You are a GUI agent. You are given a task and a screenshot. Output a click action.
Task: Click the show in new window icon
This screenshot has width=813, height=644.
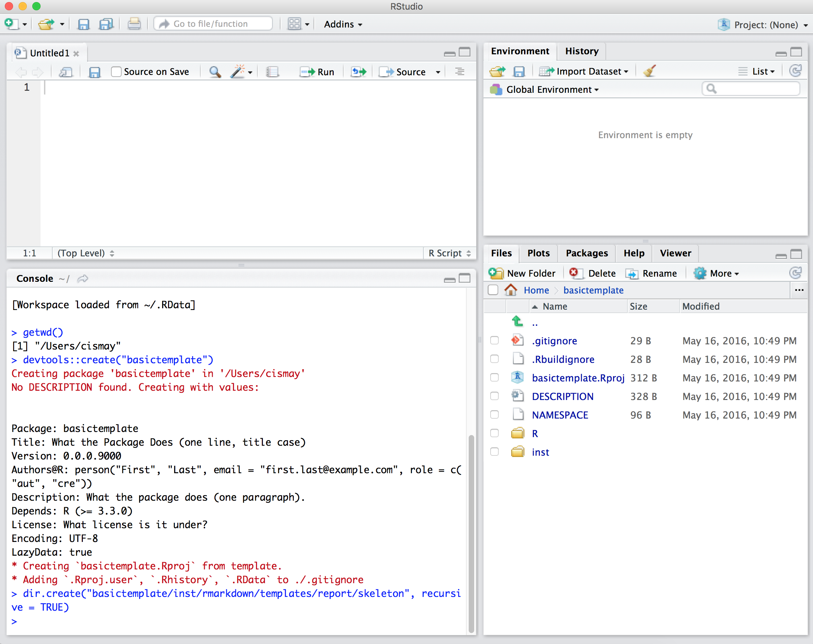pyautogui.click(x=66, y=71)
